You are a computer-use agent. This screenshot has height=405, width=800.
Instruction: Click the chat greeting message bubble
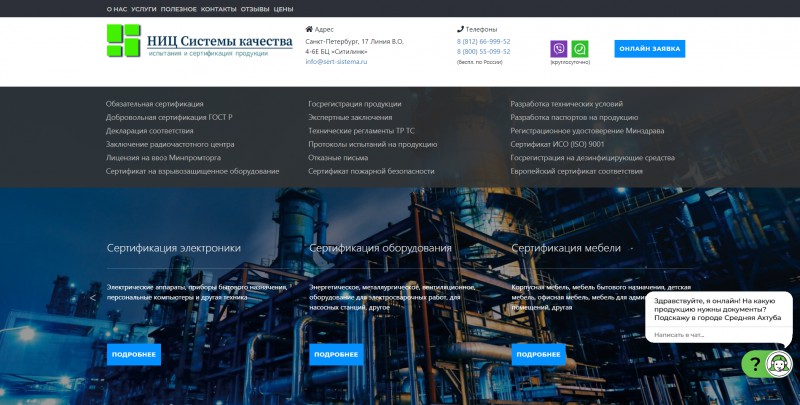pos(717,309)
